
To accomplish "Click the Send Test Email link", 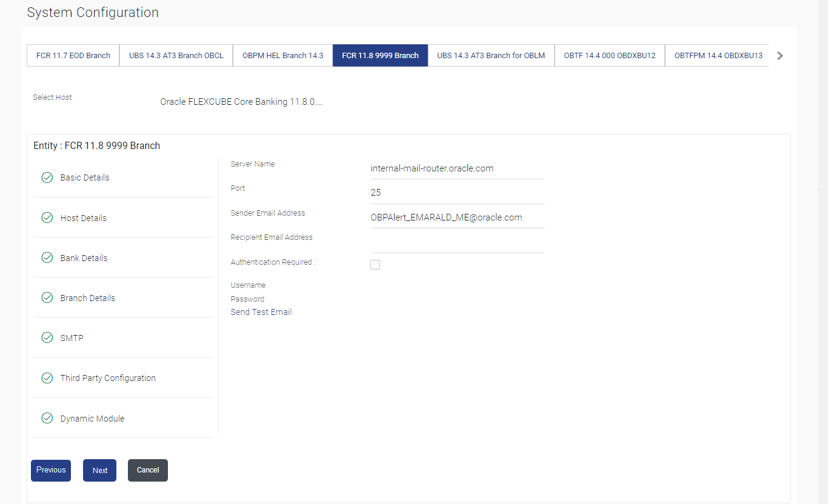I will tap(261, 312).
